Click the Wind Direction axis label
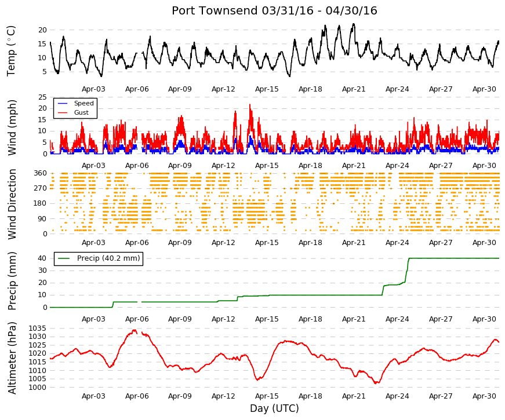This screenshot has height=420, width=505. click(x=12, y=204)
